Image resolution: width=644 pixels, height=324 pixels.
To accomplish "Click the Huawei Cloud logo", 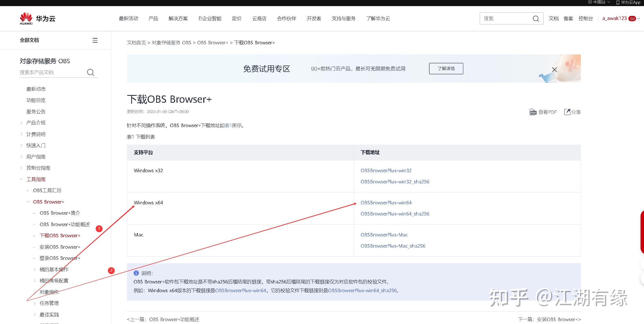I will pyautogui.click(x=37, y=18).
